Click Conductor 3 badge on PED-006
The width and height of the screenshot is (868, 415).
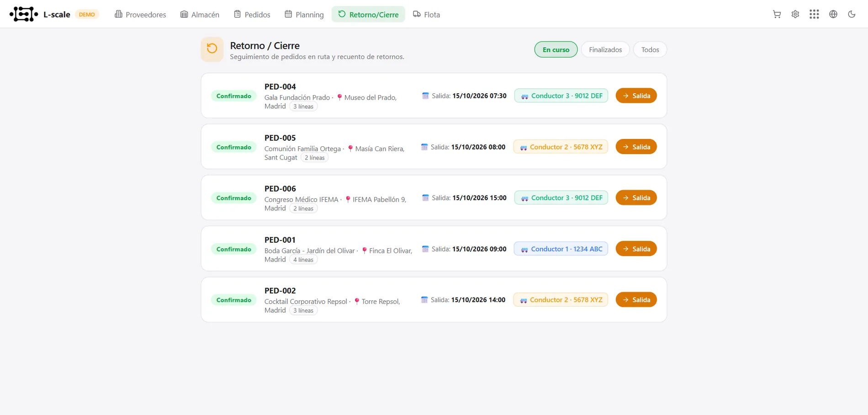coord(561,197)
